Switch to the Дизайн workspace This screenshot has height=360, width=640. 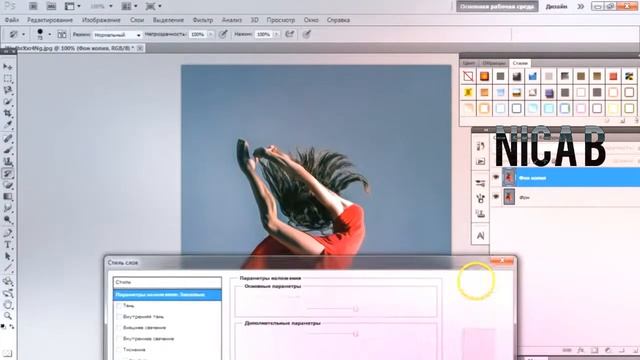(556, 7)
